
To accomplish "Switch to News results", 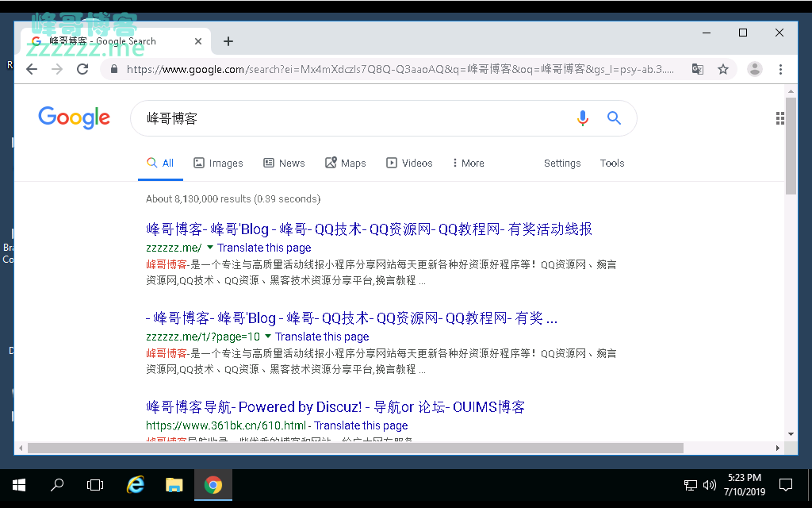I will 284,164.
